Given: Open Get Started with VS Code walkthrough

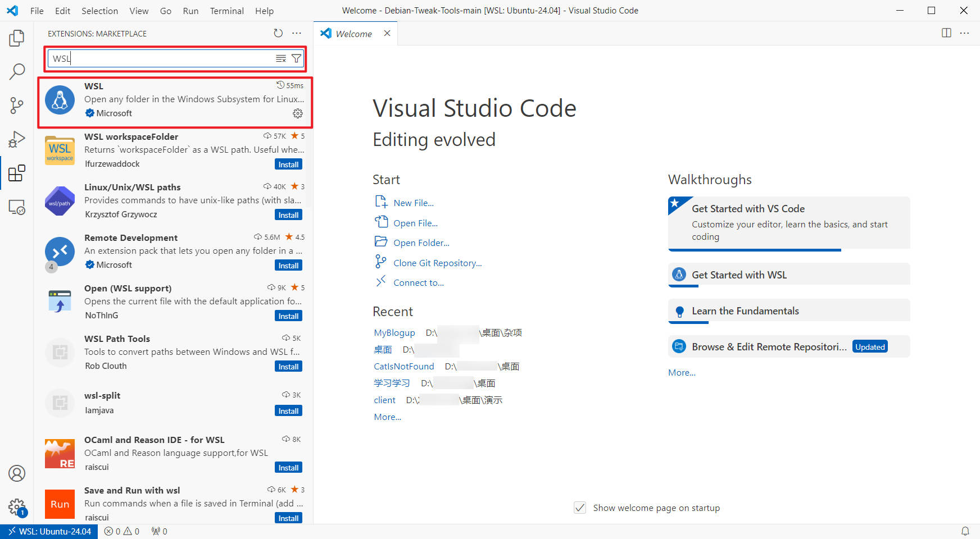Looking at the screenshot, I should 789,223.
